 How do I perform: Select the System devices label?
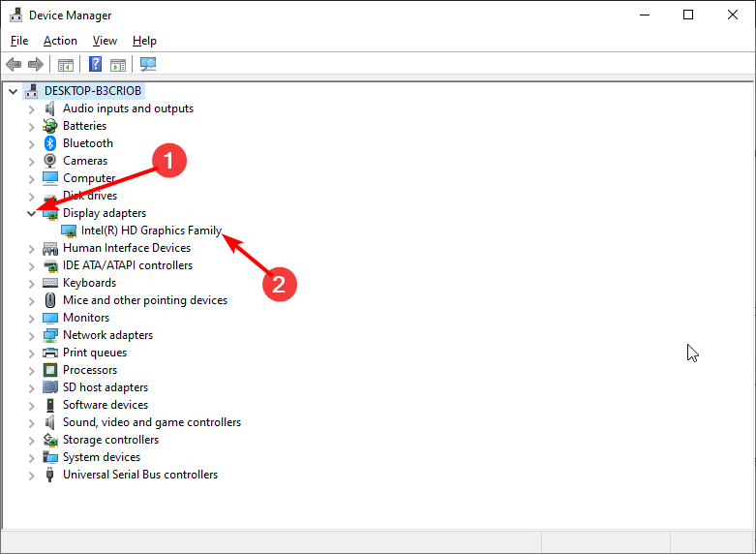[x=102, y=457]
